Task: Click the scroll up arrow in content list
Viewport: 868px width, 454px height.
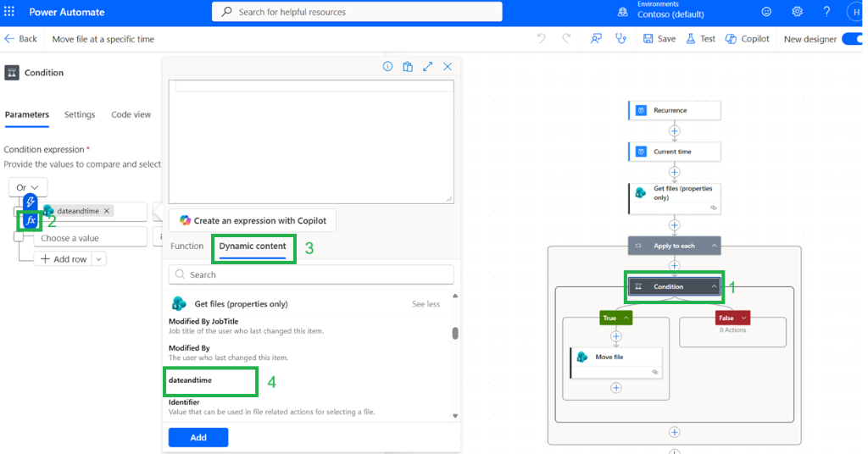Action: coord(455,296)
